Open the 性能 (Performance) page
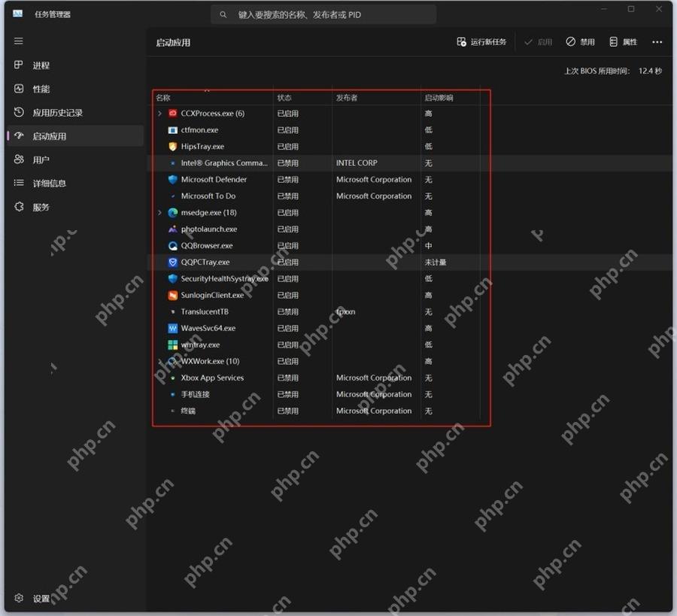Screen dimensions: 677x616 coord(75,89)
